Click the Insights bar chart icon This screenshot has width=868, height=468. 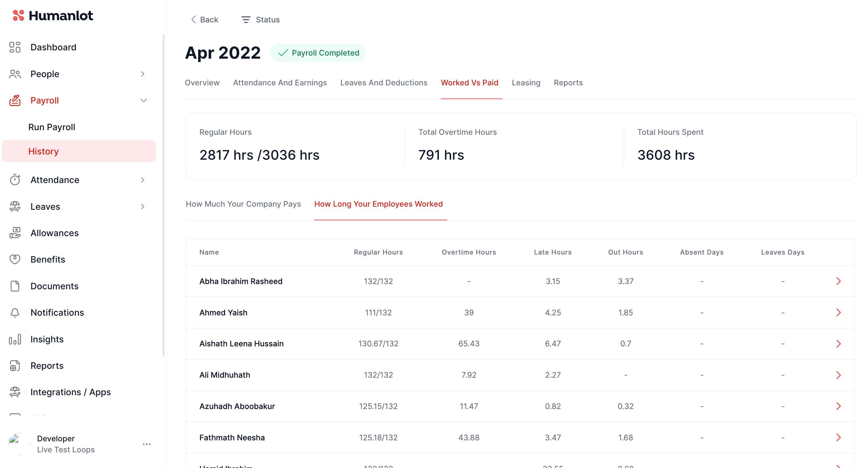15,339
